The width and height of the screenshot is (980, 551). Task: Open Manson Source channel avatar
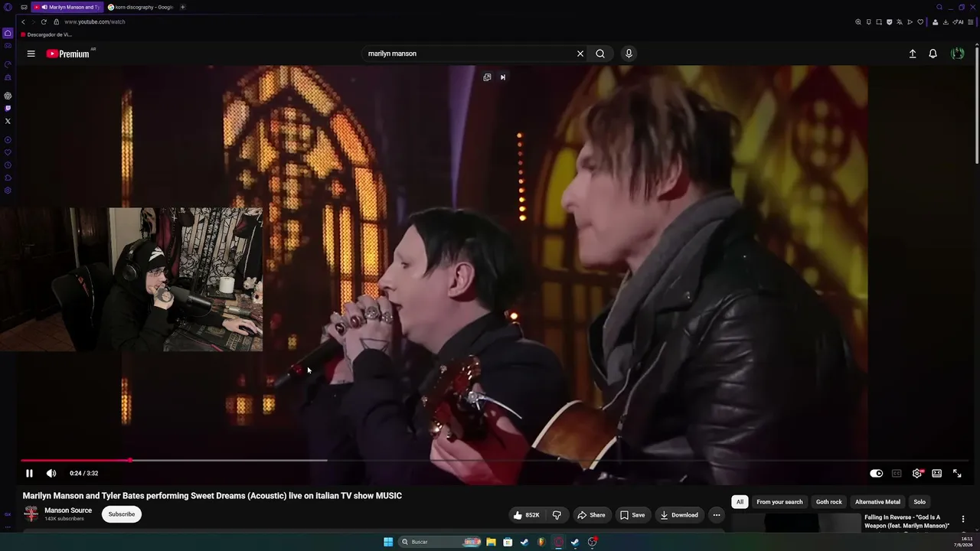31,514
